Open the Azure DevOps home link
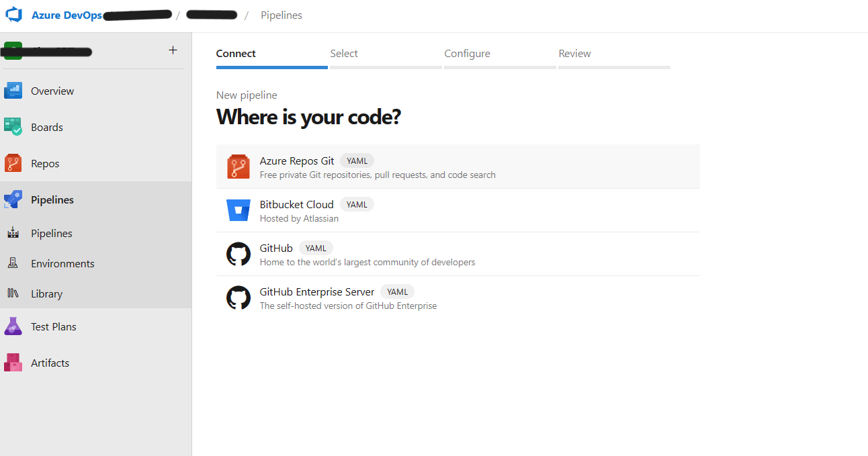This screenshot has height=456, width=868. 67,15
